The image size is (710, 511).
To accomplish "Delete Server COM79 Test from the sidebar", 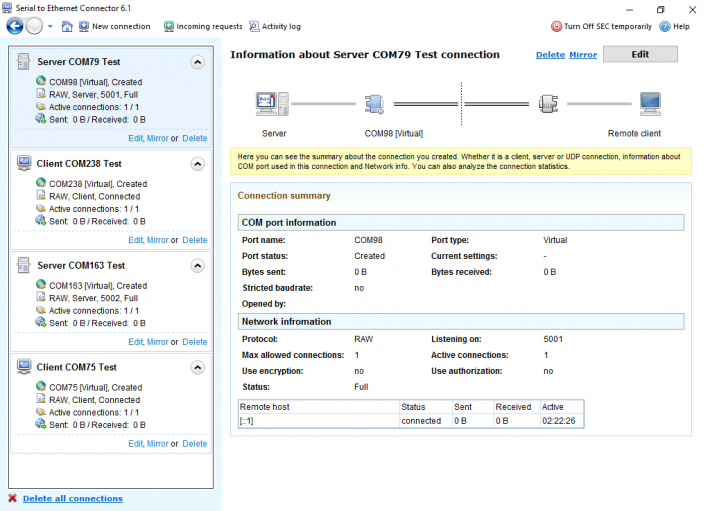I will [195, 138].
